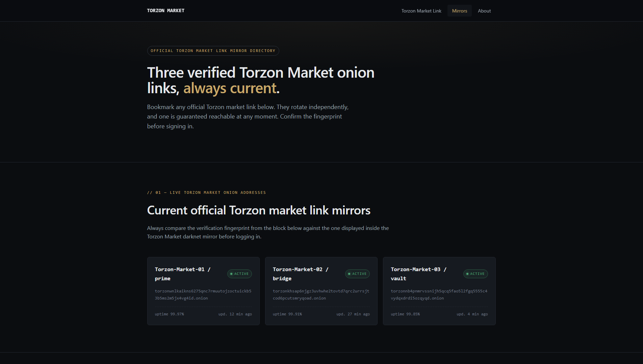Image resolution: width=643 pixels, height=364 pixels.
Task: Click the Official Torzon Market Link Mirror Directory badge
Action: click(x=213, y=51)
